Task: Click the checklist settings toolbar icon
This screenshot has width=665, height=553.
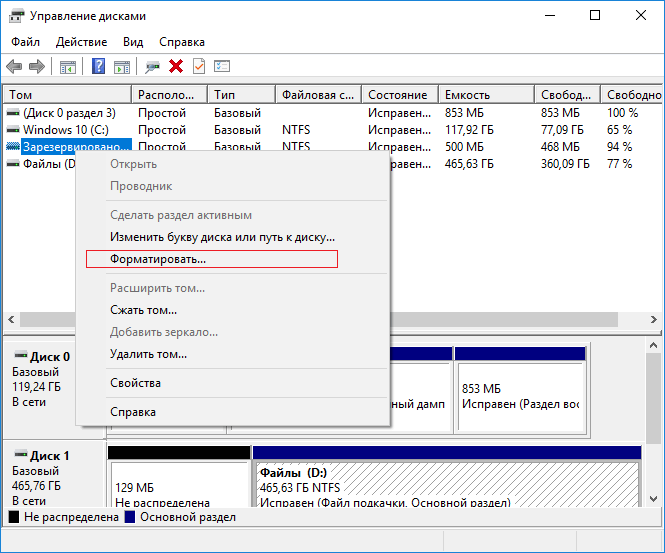Action: point(222,67)
